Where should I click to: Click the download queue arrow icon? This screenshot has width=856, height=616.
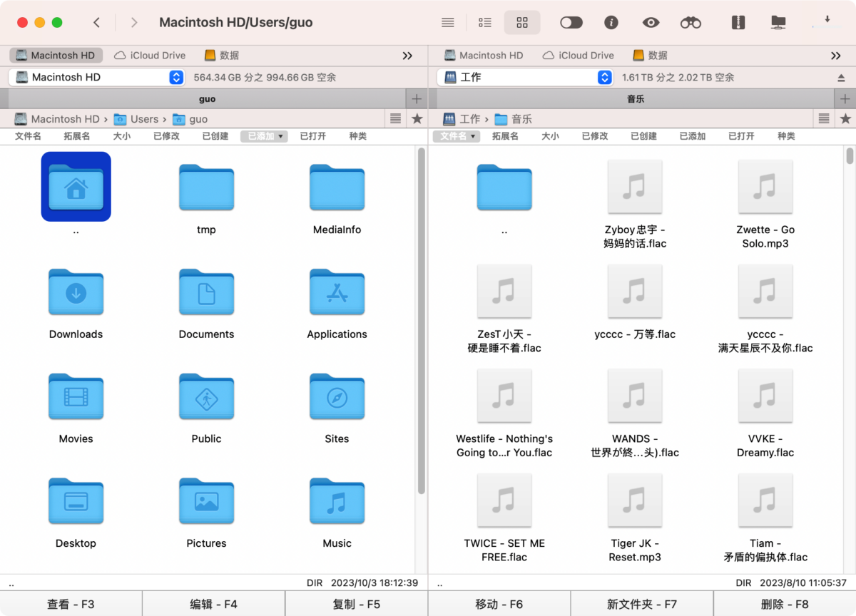pyautogui.click(x=827, y=21)
